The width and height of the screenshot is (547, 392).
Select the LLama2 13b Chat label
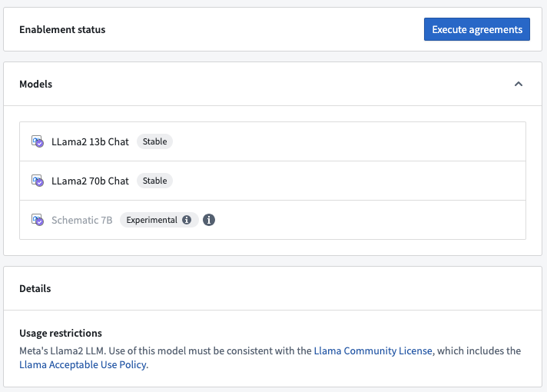pyautogui.click(x=90, y=141)
